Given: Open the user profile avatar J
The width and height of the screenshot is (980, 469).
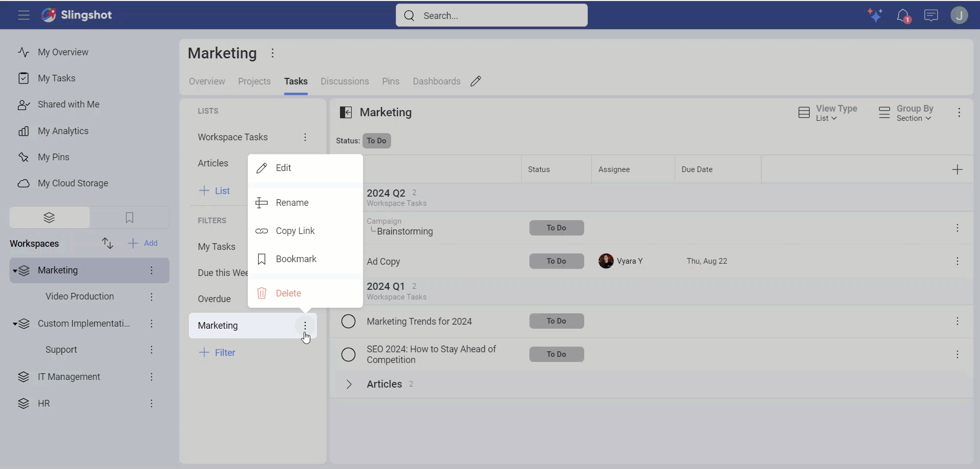Looking at the screenshot, I should [x=959, y=15].
